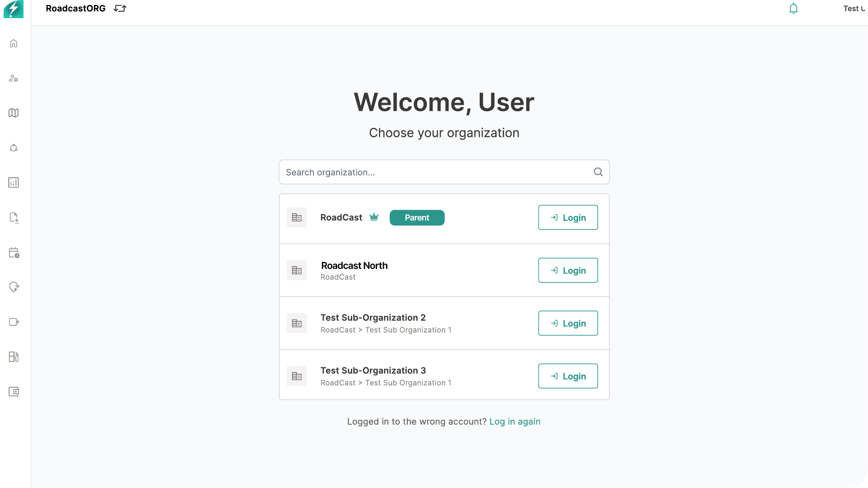Click Test Sub-Organization 2 building icon

[x=297, y=324]
